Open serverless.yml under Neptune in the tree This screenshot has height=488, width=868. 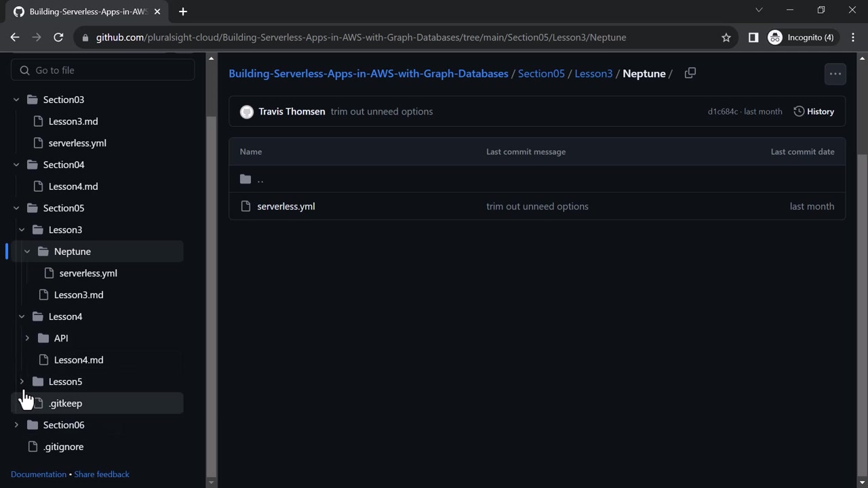pyautogui.click(x=88, y=273)
